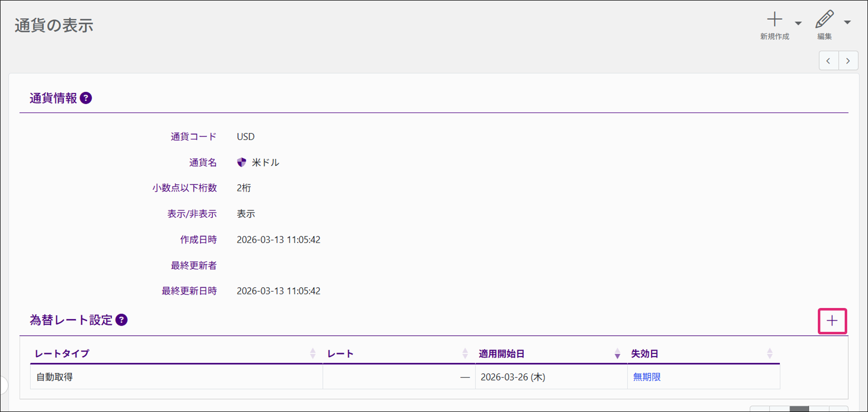Viewport: 868px width, 412px height.
Task: Toggle 失効日 column sort arrows
Action: tap(770, 354)
